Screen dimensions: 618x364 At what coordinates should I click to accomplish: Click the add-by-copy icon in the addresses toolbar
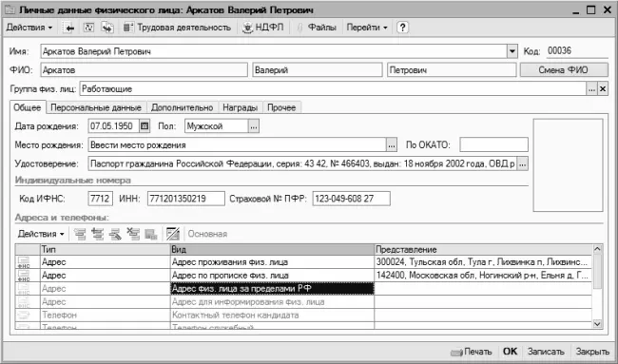(98, 234)
